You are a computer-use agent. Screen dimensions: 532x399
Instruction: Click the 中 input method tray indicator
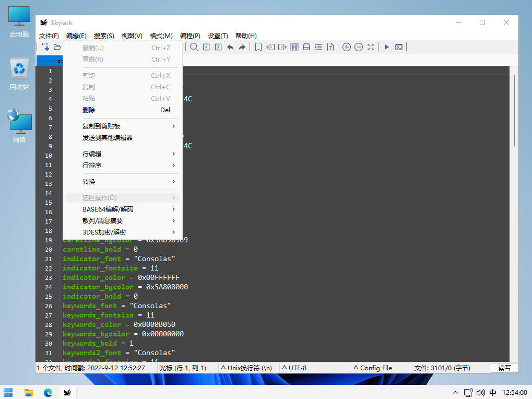(x=493, y=393)
